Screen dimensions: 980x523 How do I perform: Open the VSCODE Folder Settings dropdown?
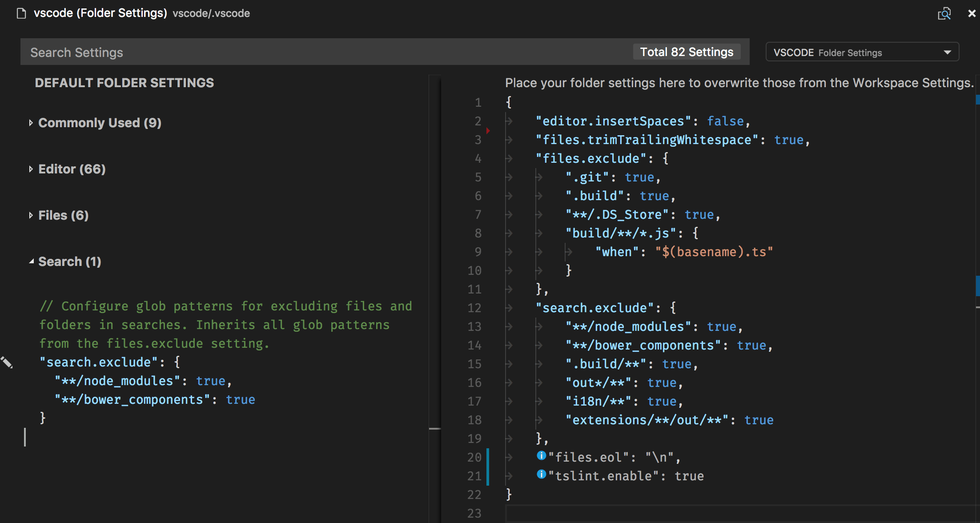pyautogui.click(x=862, y=52)
